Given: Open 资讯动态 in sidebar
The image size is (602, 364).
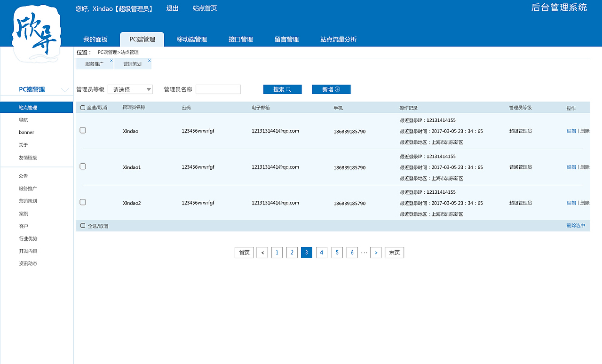Looking at the screenshot, I should [x=28, y=263].
